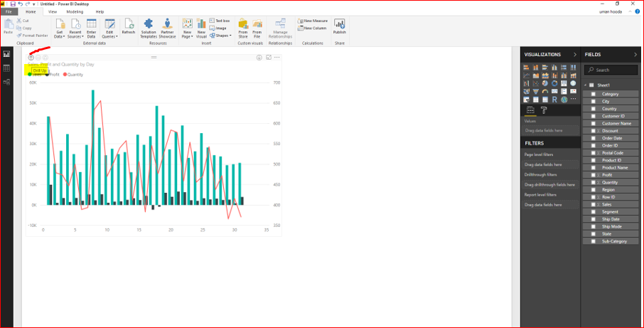Open the Get Data dropdown

click(x=60, y=28)
